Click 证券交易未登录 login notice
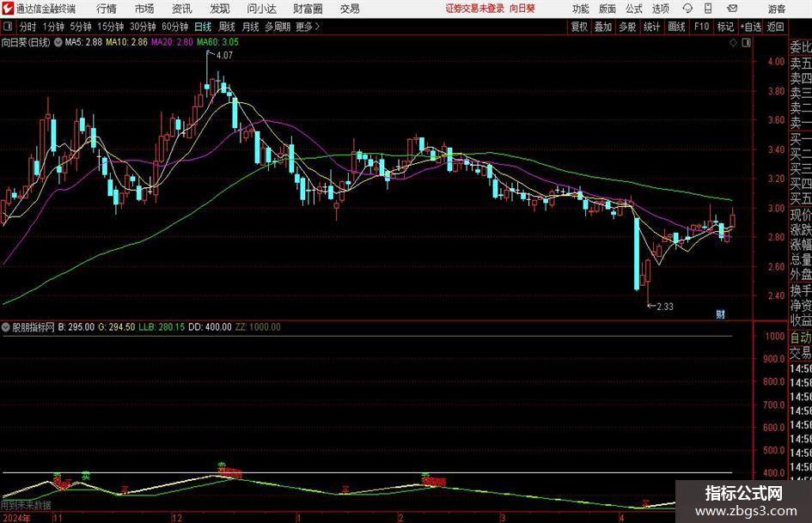The width and height of the screenshot is (812, 523). pos(475,9)
